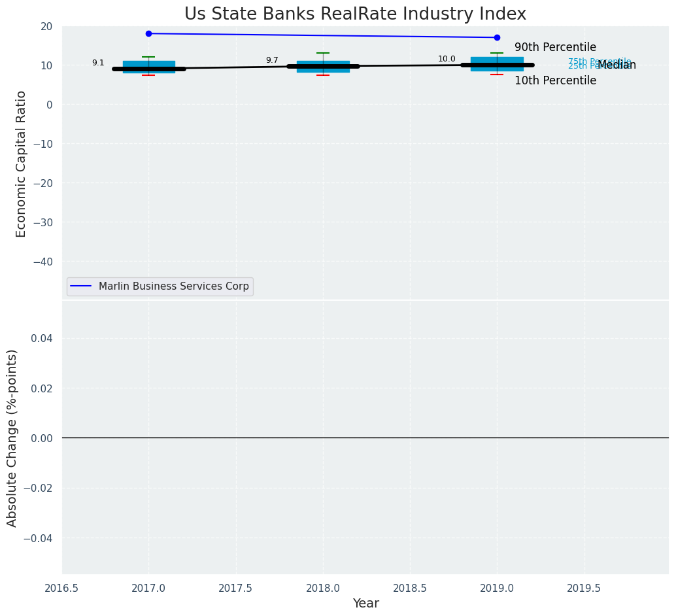Click the Year x-axis label
The image size is (676, 616).
(x=365, y=603)
